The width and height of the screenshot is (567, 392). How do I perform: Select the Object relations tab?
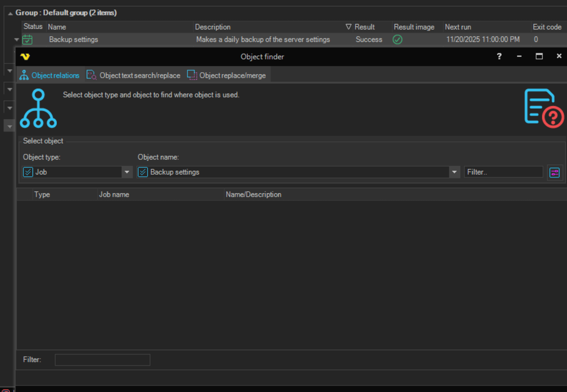point(49,75)
